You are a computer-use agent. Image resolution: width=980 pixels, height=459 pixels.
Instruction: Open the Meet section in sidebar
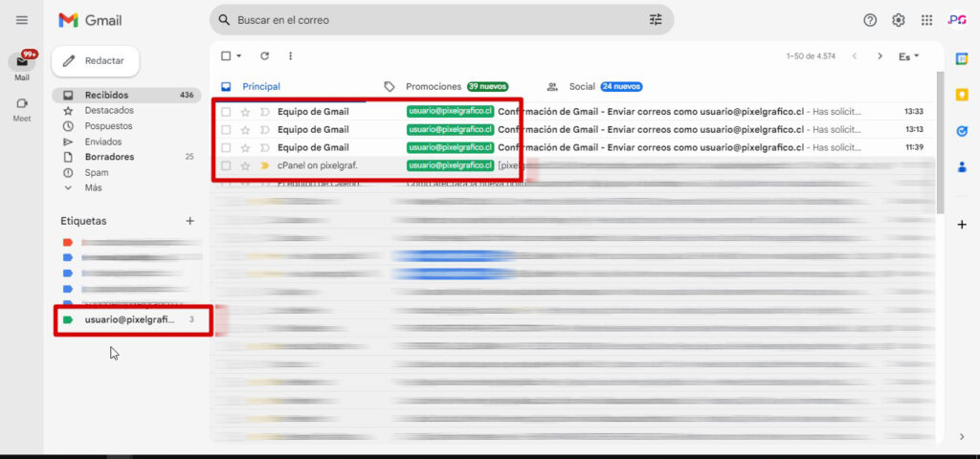pyautogui.click(x=21, y=109)
